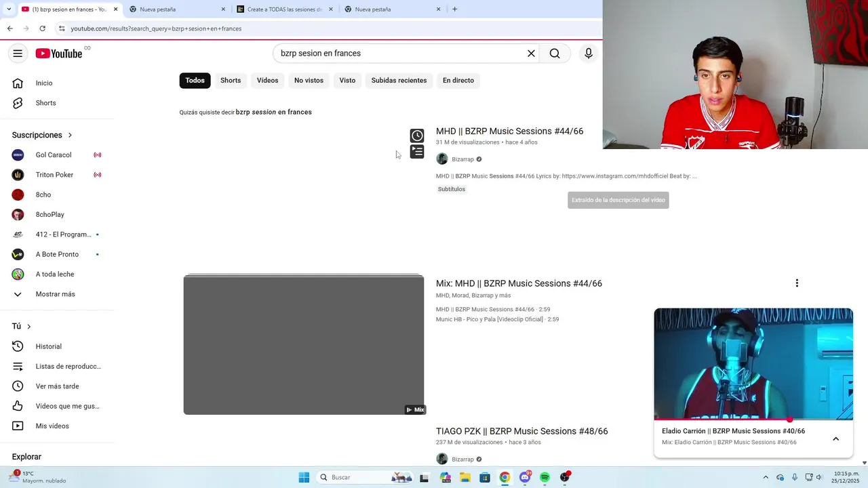Seek on miniplayer red progress bar
This screenshot has height=488, width=868.
click(753, 420)
